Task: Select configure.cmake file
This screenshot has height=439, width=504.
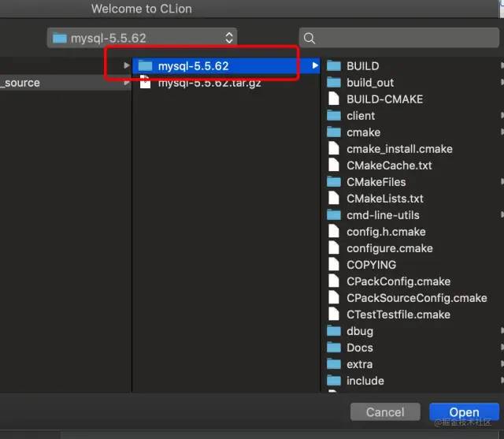Action: coord(390,248)
